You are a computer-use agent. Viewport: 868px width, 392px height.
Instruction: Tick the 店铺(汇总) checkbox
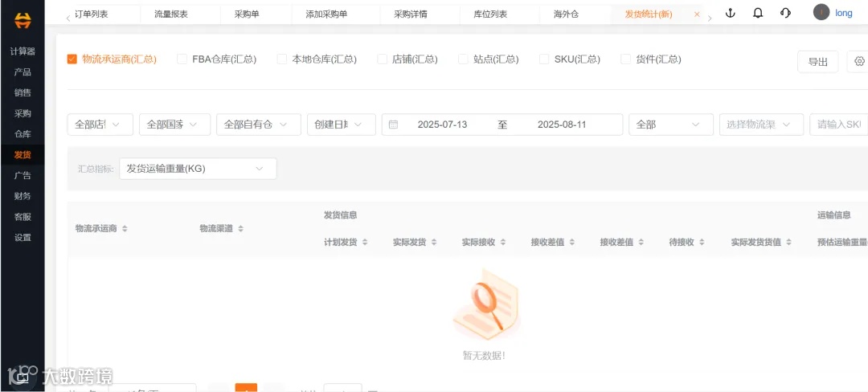pyautogui.click(x=382, y=59)
